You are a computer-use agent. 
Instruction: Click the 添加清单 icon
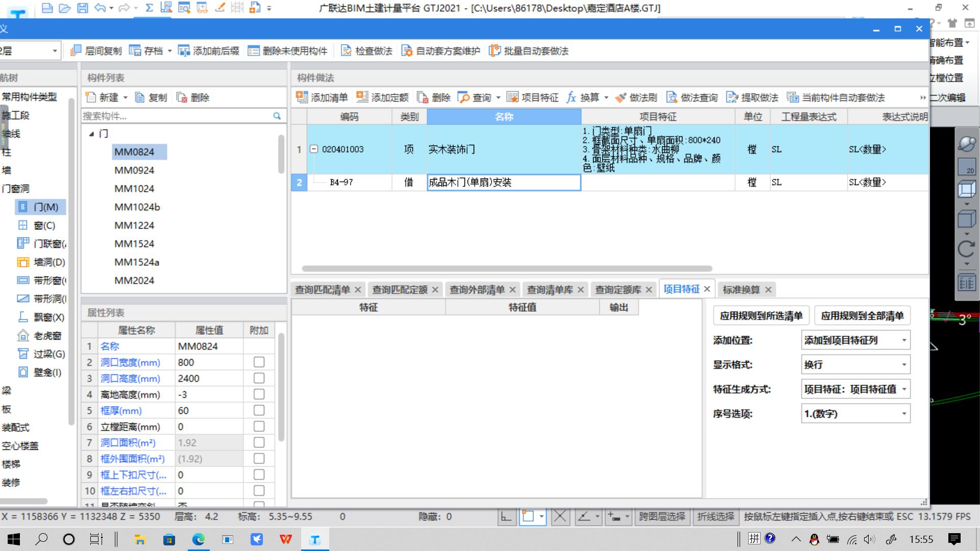point(302,97)
